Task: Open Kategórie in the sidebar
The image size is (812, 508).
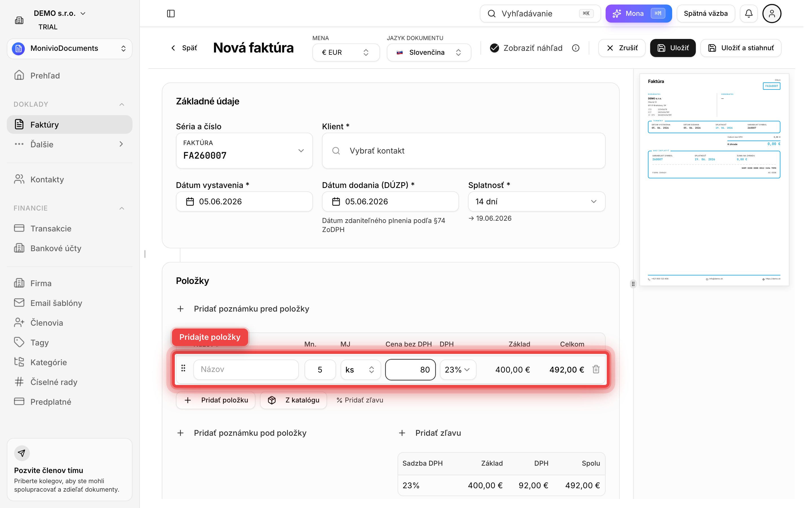Action: [69, 362]
